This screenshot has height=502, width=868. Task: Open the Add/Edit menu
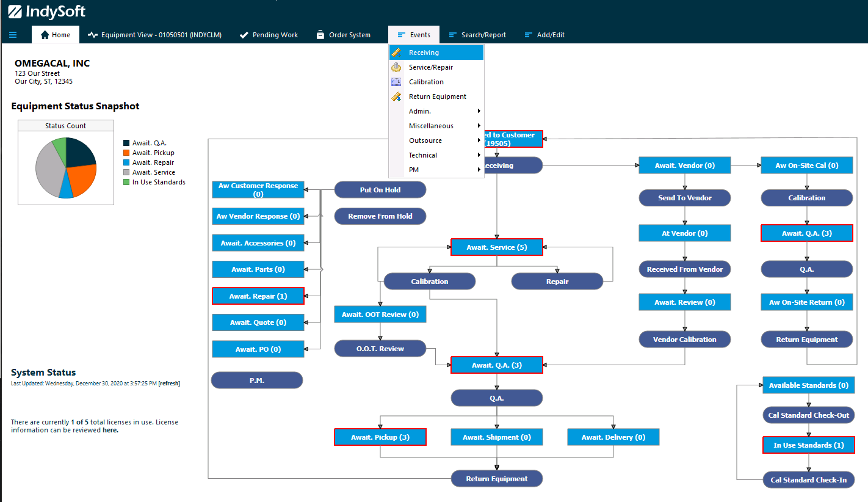tap(544, 35)
